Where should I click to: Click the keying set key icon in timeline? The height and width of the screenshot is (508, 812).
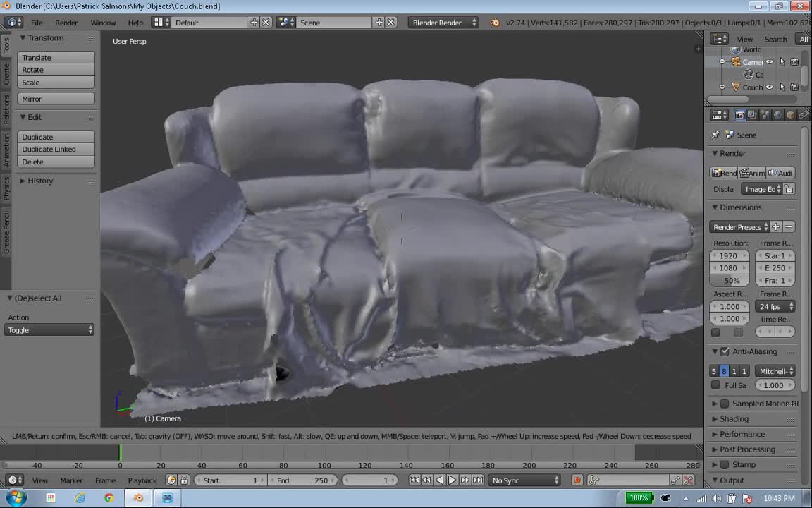click(x=593, y=480)
